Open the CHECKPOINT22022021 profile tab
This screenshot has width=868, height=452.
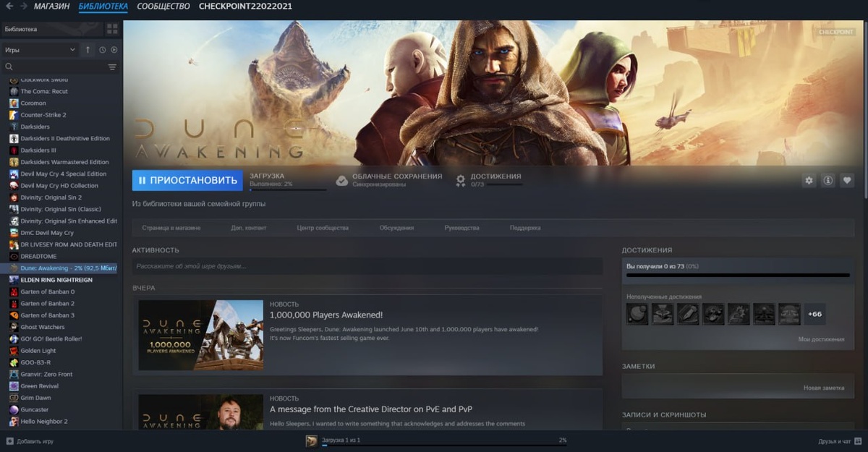tap(245, 7)
